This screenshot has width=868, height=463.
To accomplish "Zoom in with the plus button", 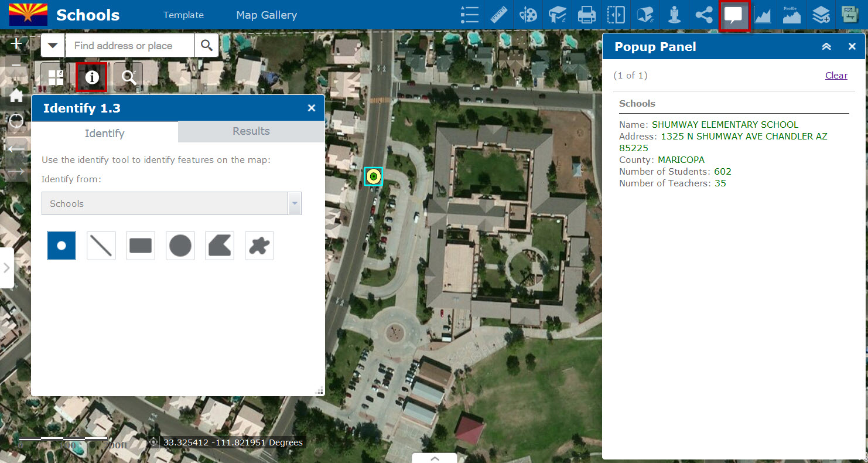I will pos(16,44).
